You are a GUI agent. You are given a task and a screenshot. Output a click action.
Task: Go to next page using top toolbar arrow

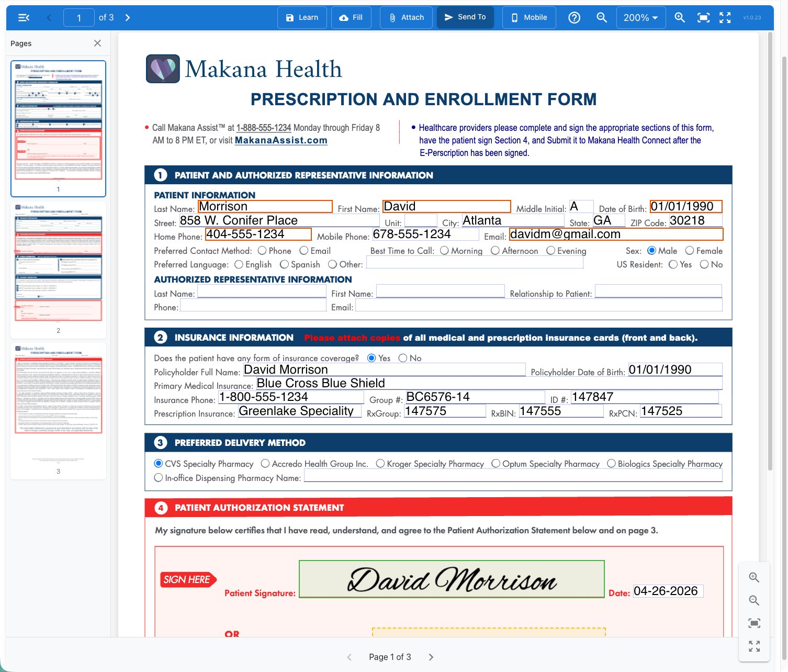128,18
